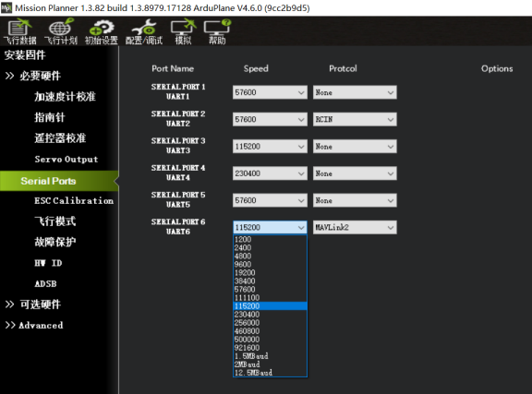The image size is (532, 394).
Task: Open the 初始设置 initial setup icon
Action: [x=101, y=31]
